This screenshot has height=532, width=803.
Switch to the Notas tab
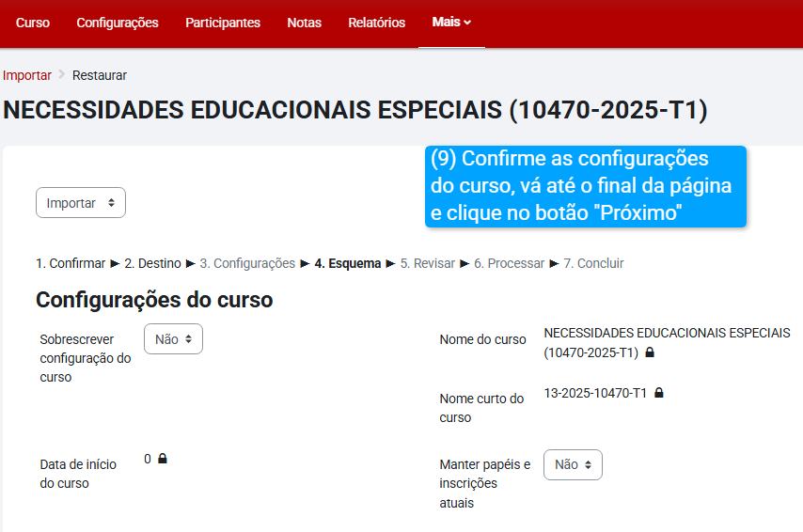(305, 23)
